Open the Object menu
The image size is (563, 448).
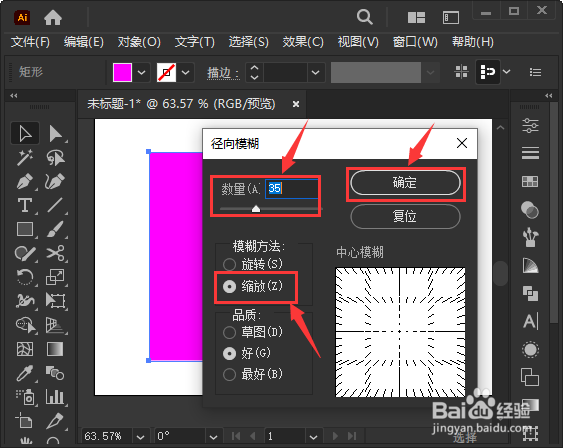(x=139, y=42)
